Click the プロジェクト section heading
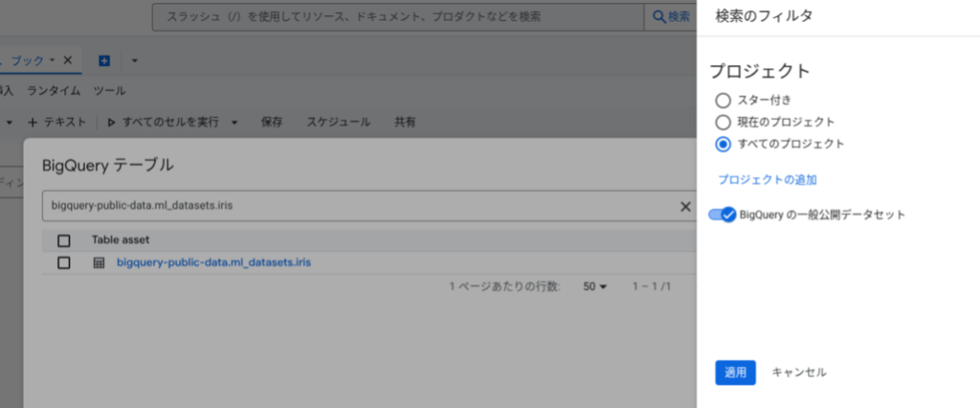Viewport: 980px width, 408px height. [x=760, y=71]
